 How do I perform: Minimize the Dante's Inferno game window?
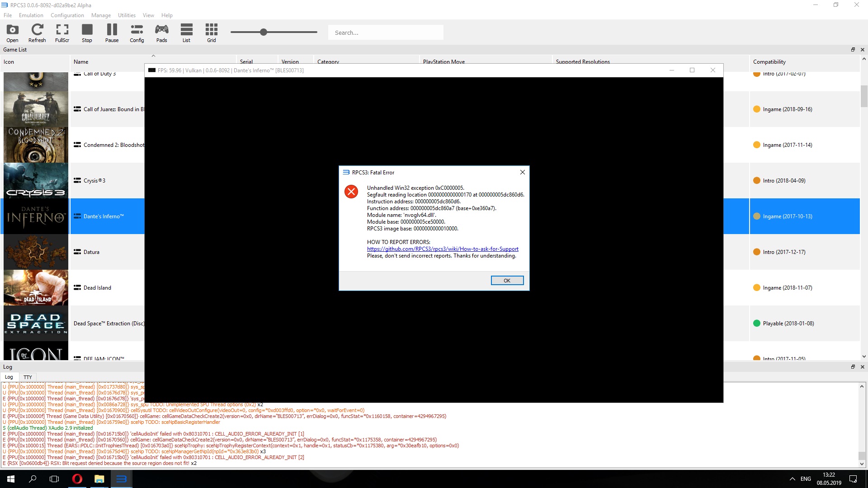(671, 70)
